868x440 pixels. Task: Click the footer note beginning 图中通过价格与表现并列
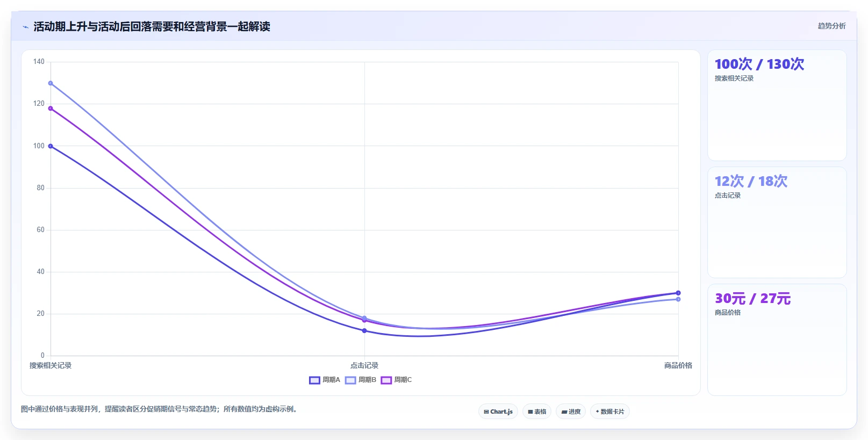pos(160,409)
